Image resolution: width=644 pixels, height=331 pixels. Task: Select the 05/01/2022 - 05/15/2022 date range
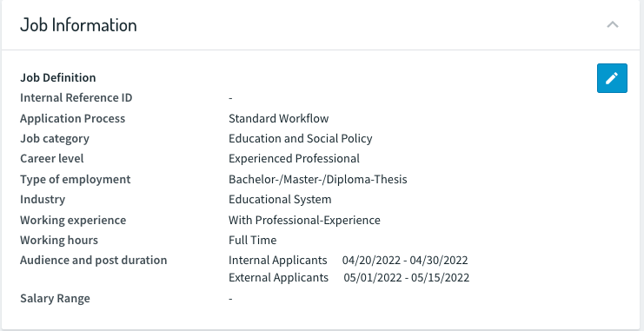[x=407, y=278]
